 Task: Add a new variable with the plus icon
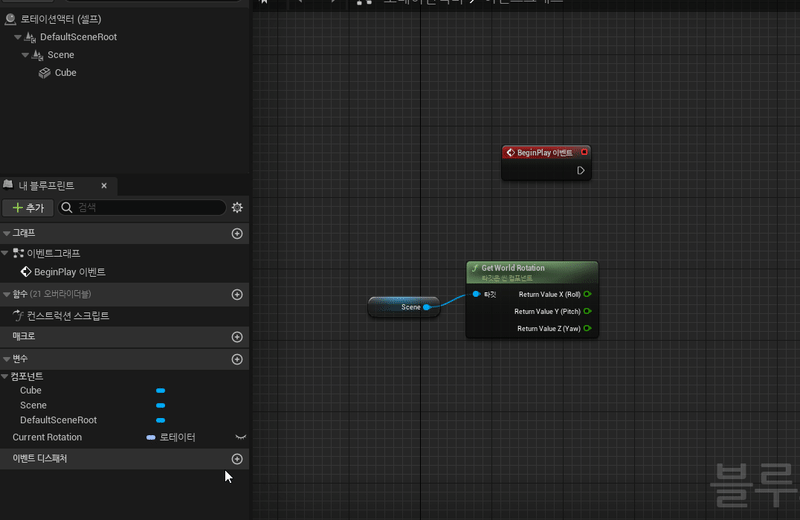237,359
